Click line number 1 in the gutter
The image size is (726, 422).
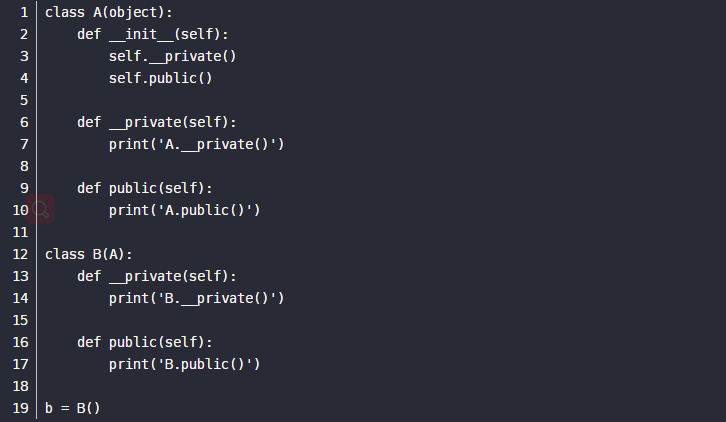(24, 13)
